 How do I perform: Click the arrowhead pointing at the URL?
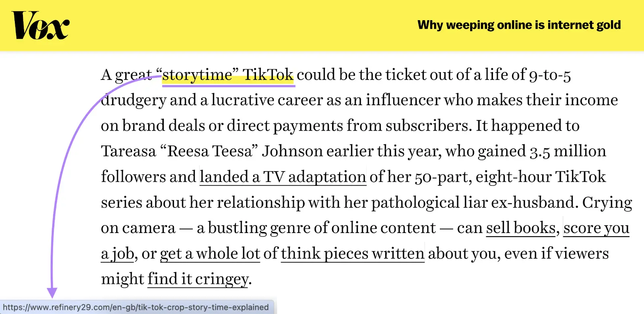52,291
